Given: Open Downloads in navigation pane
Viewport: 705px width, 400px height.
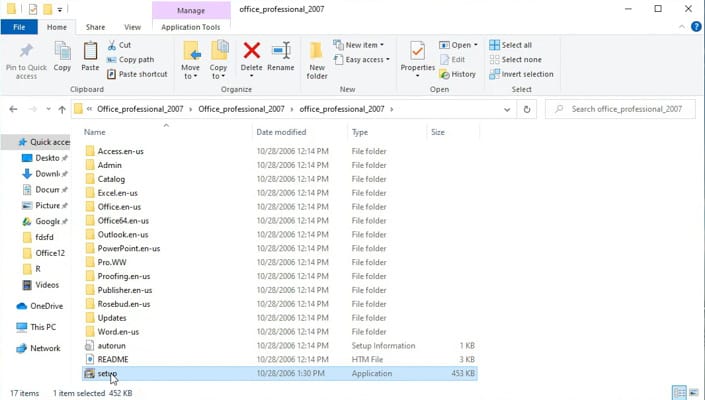Looking at the screenshot, I should click(45, 173).
